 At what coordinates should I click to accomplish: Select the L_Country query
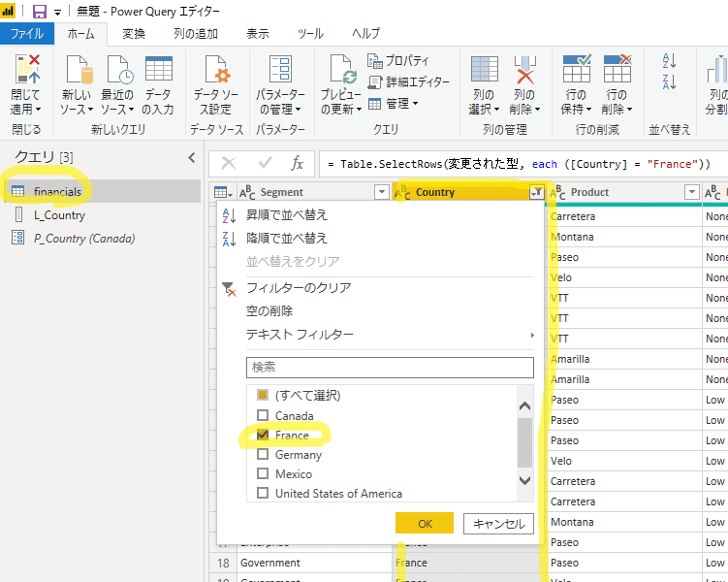(101, 215)
